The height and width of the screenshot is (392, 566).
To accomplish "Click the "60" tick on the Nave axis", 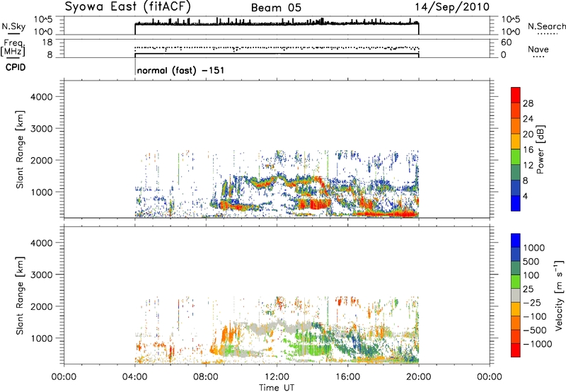I will click(506, 42).
